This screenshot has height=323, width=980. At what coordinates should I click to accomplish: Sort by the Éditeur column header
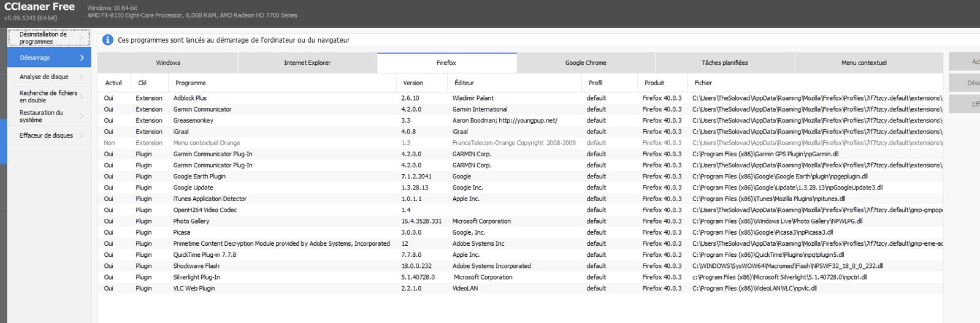pos(464,83)
